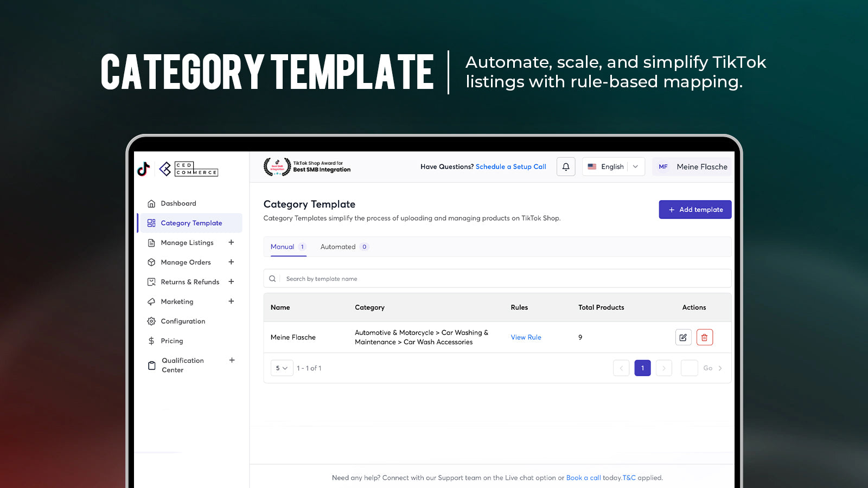Click the go-to-page number input
The image size is (868, 488).
point(689,368)
